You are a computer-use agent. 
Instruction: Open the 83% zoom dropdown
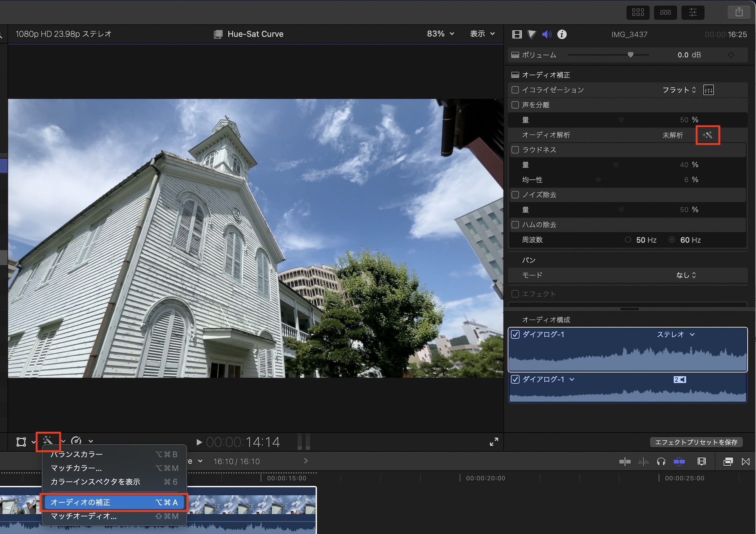pyautogui.click(x=440, y=34)
